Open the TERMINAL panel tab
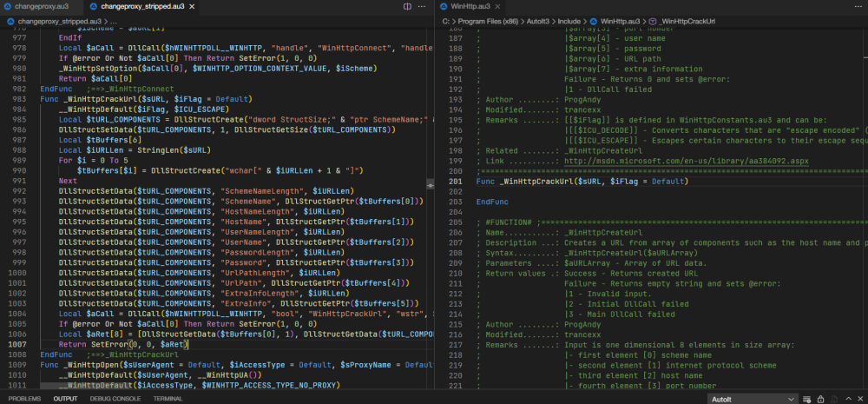868x404 pixels. pyautogui.click(x=168, y=399)
